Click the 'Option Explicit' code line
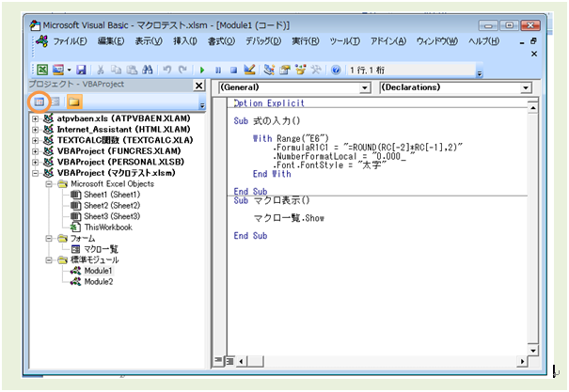 tap(269, 103)
